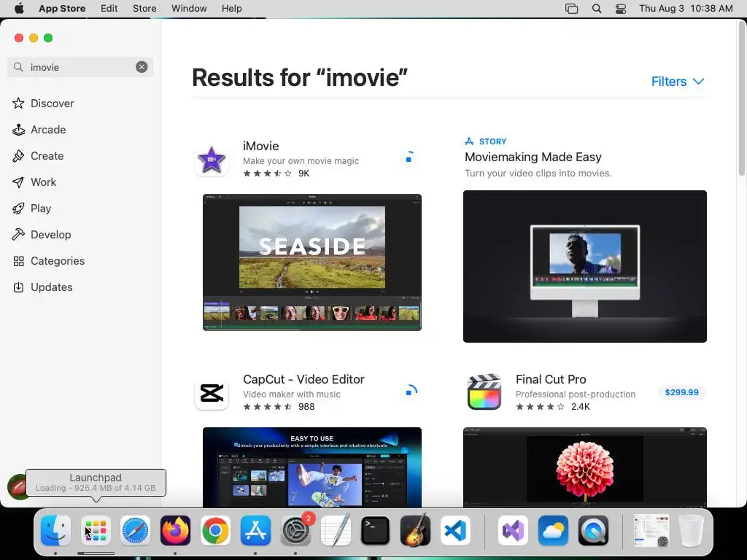Open the Window menu
This screenshot has height=560, width=747.
point(189,9)
